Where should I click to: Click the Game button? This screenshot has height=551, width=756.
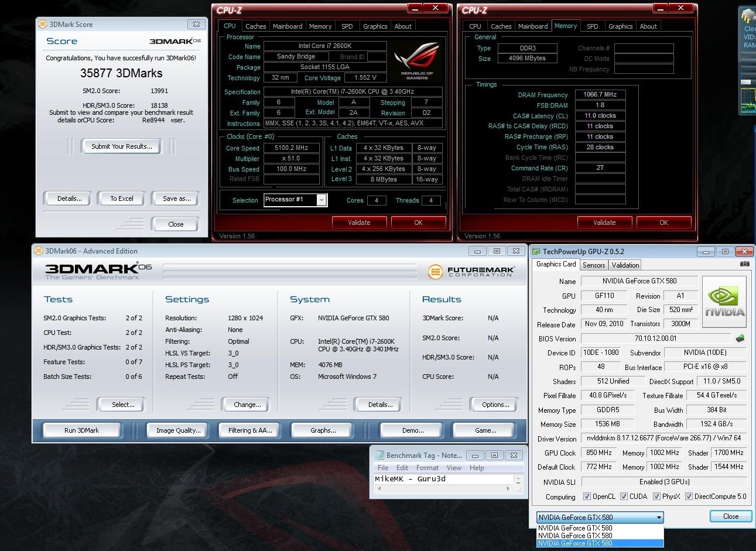tap(485, 430)
